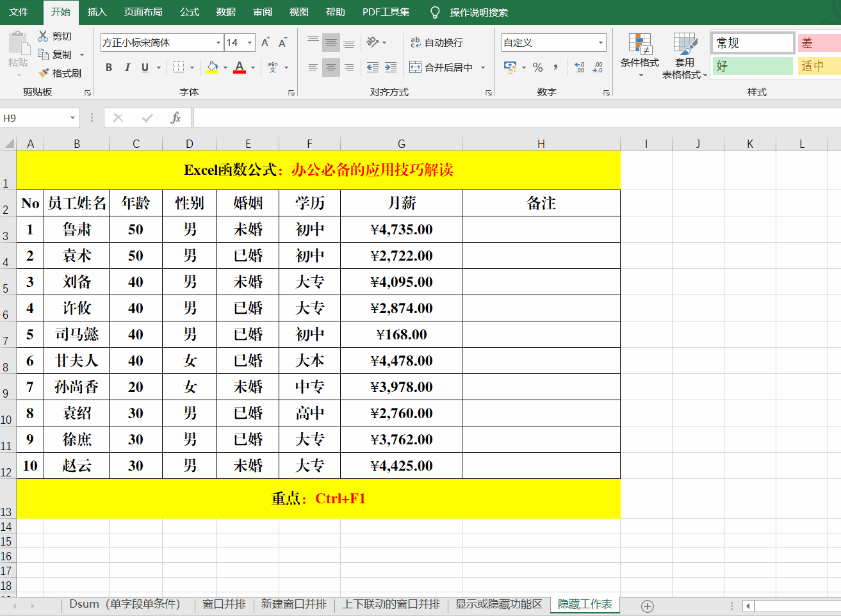Switch to the 插入 (Insert) ribbon tab
Viewport: 841px width, 616px height.
click(97, 12)
